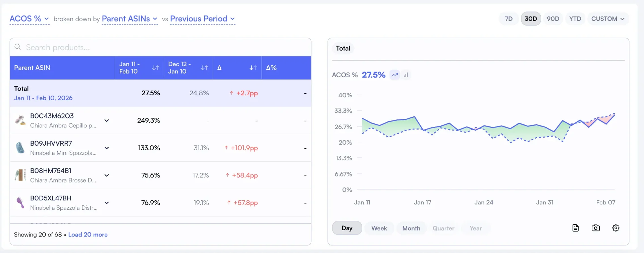
Task: Expand the B08HM754B1 row
Action: [107, 175]
